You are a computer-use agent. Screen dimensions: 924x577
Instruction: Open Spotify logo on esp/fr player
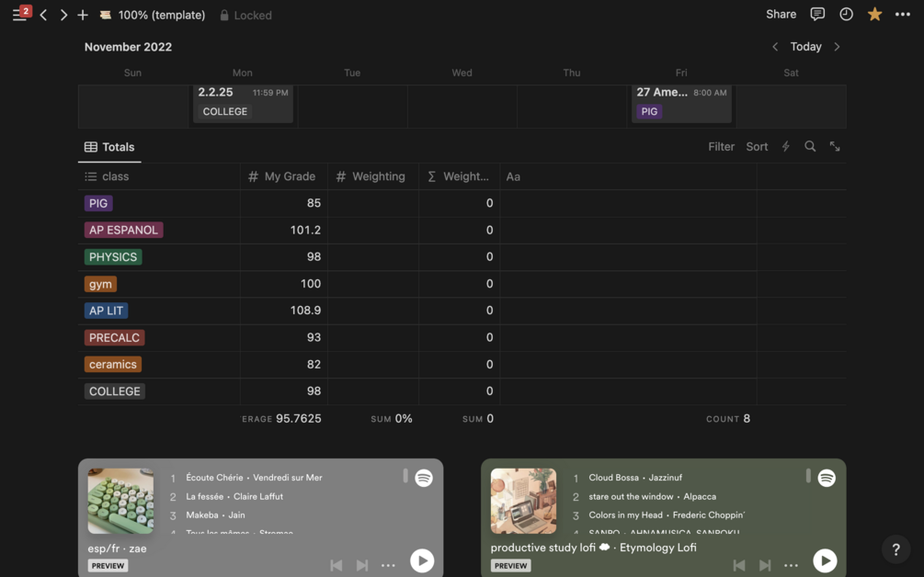(x=424, y=478)
